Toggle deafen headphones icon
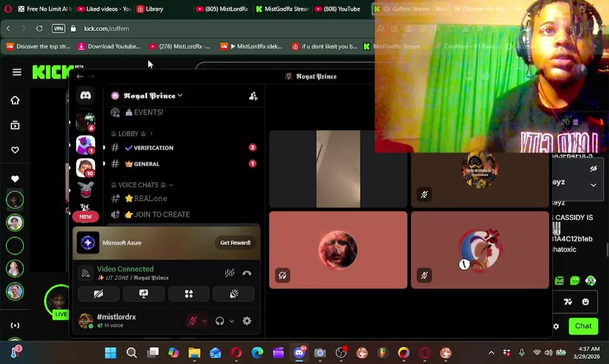 [x=220, y=321]
